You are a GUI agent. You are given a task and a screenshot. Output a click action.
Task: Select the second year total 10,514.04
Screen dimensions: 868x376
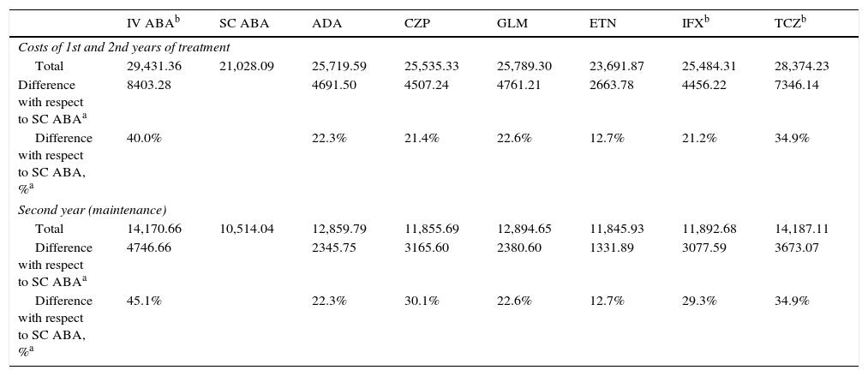pos(247,229)
